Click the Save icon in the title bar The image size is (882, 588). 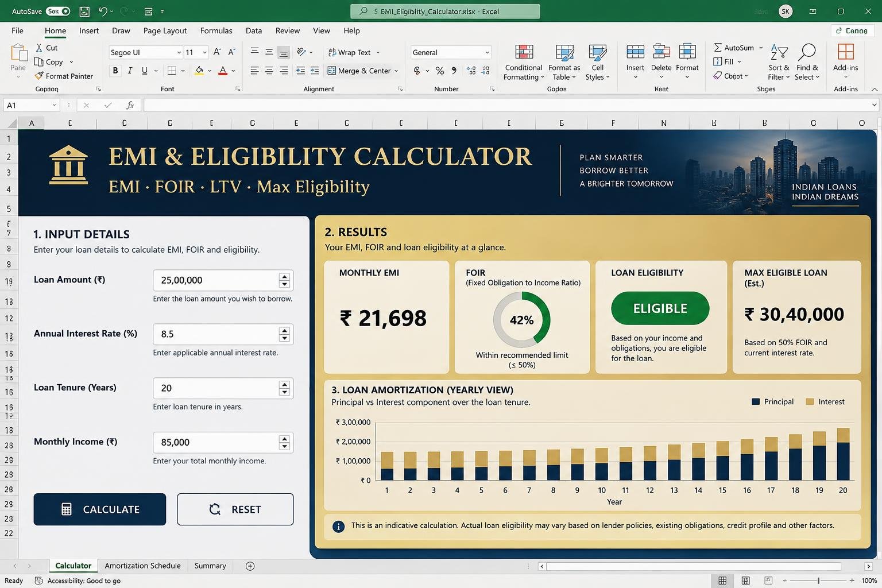[x=84, y=11]
